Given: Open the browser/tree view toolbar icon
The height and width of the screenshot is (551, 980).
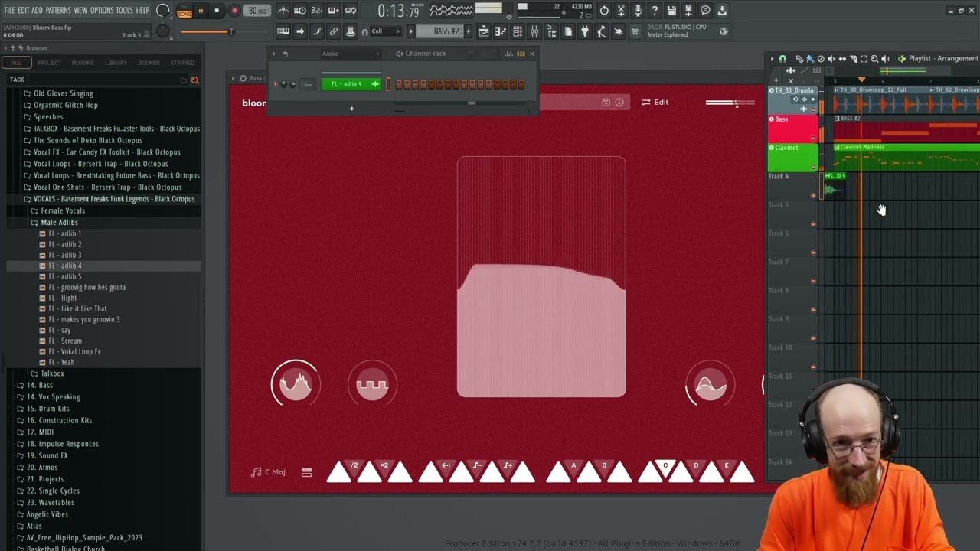Looking at the screenshot, I should (551, 31).
